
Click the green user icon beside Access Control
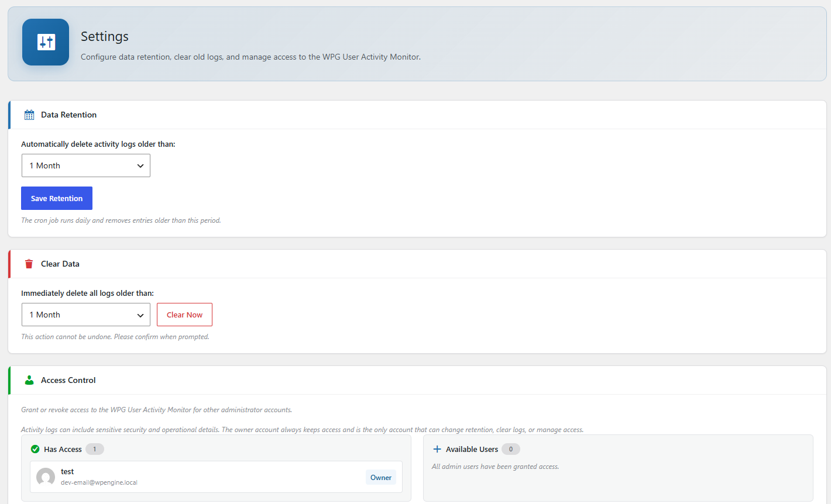tap(29, 380)
